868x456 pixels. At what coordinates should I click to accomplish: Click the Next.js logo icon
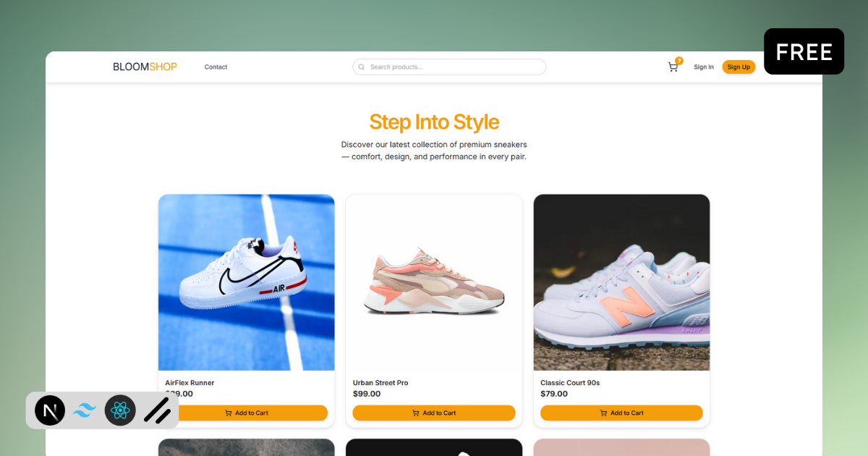pyautogui.click(x=50, y=410)
